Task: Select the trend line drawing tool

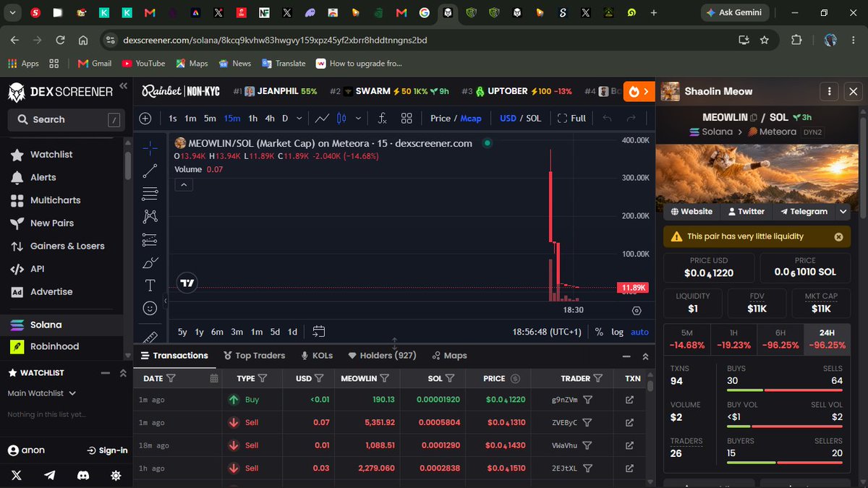Action: point(150,171)
